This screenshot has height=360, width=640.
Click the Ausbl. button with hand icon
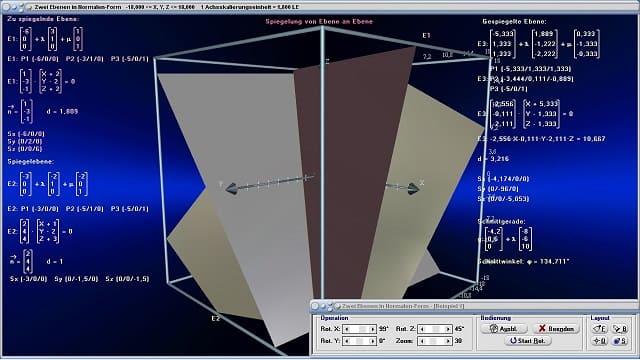(503, 329)
